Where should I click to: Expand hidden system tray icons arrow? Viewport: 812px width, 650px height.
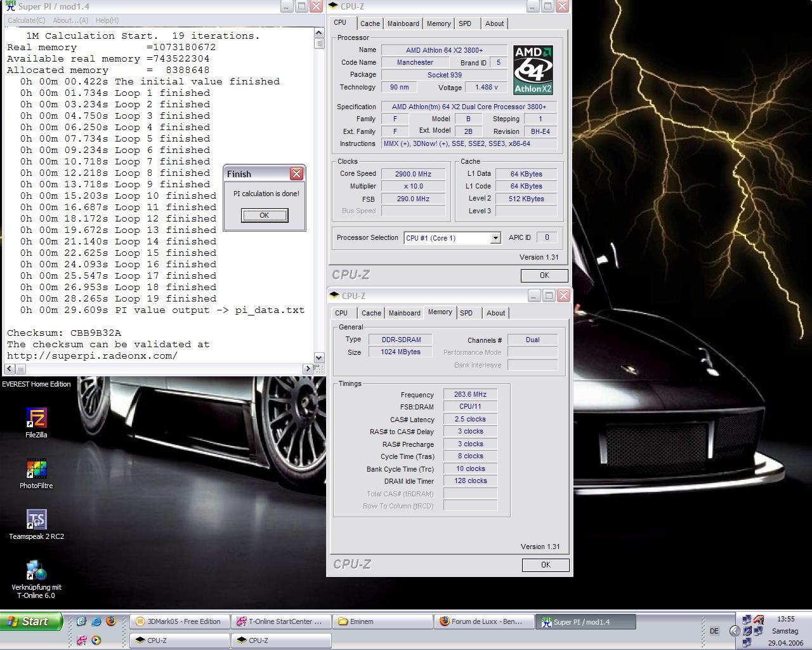(x=735, y=630)
